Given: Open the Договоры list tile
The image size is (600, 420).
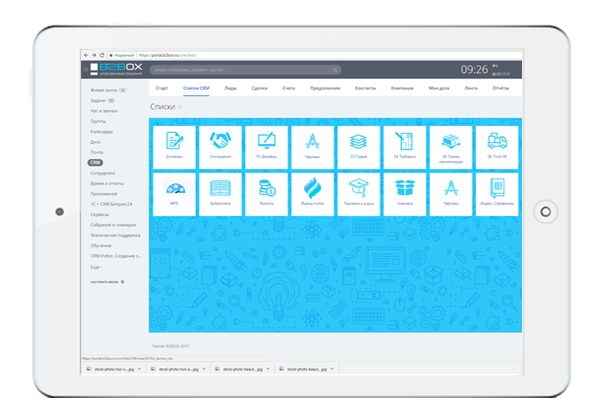Looking at the screenshot, I should 174,145.
